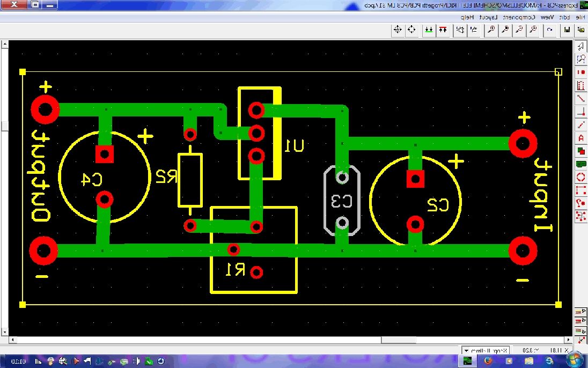Open the snap grid size dropdown
This screenshot has height=368, width=588.
click(466, 350)
